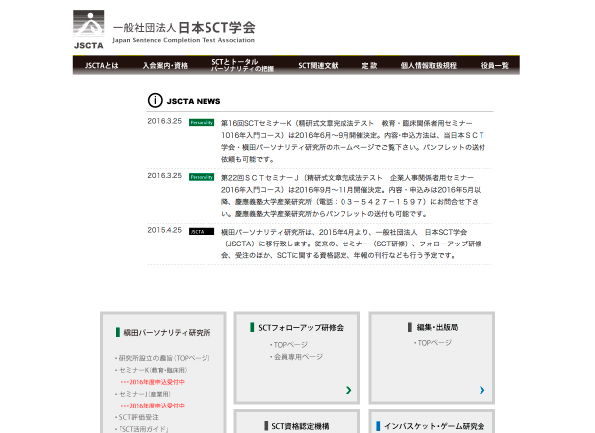
Task: Open the JSCTAとは menu item
Action: pos(102,66)
